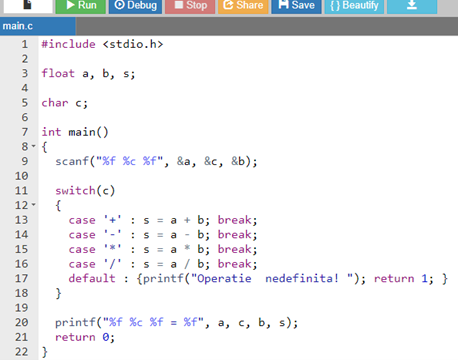458x360 pixels.
Task: Click the new file icon button
Action: [x=28, y=6]
